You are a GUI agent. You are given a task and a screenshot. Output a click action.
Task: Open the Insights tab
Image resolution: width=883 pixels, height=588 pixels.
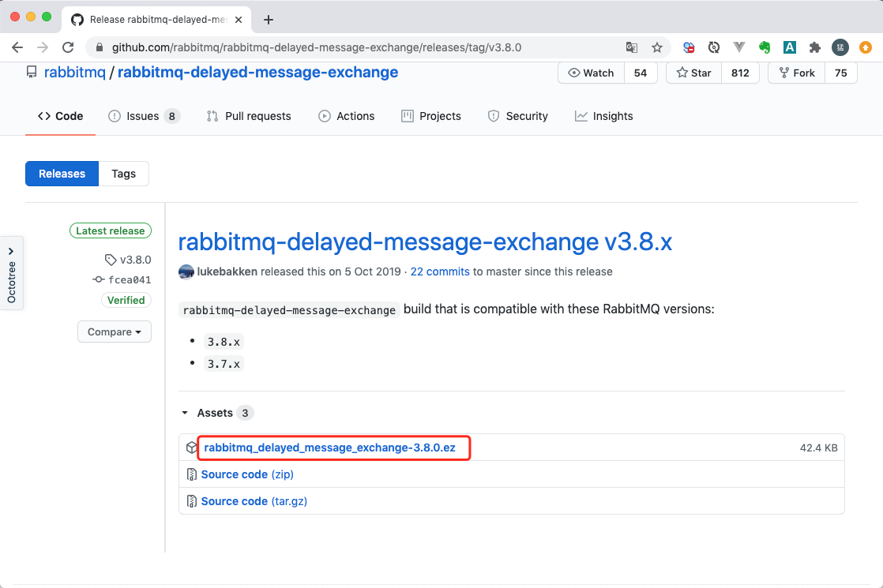click(603, 116)
